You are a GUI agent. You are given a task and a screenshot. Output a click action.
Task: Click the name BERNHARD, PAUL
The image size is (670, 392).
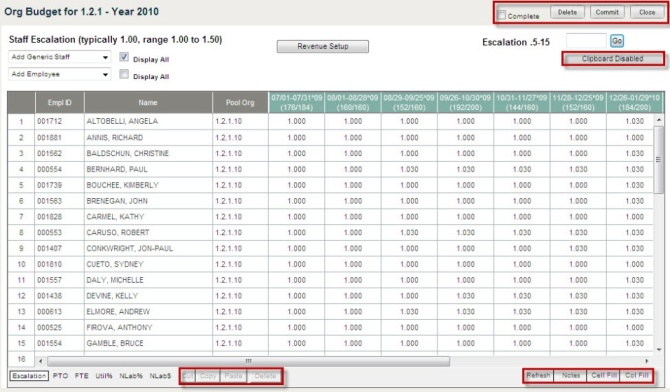point(117,169)
